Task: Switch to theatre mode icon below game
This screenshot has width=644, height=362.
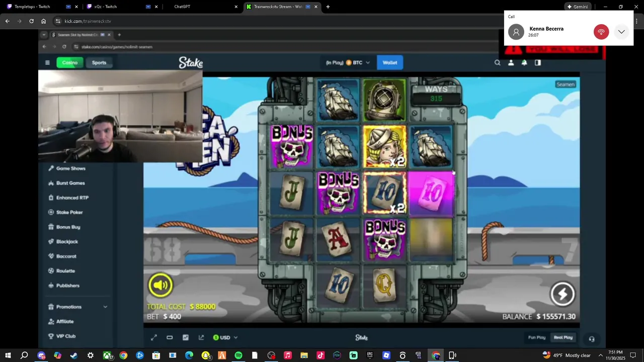Action: (170, 337)
